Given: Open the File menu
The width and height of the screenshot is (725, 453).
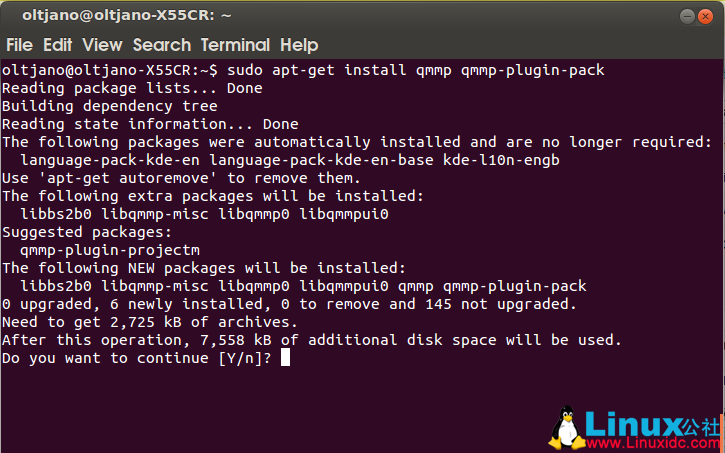Looking at the screenshot, I should pyautogui.click(x=19, y=45).
